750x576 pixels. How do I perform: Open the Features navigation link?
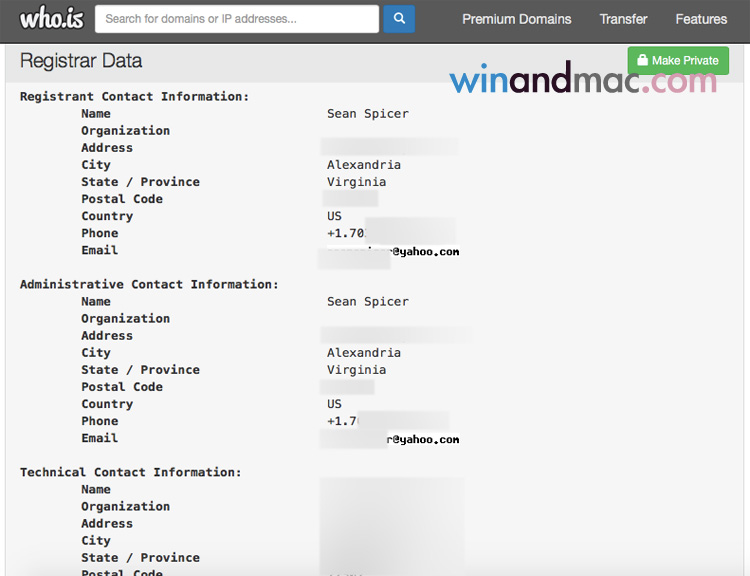point(701,19)
